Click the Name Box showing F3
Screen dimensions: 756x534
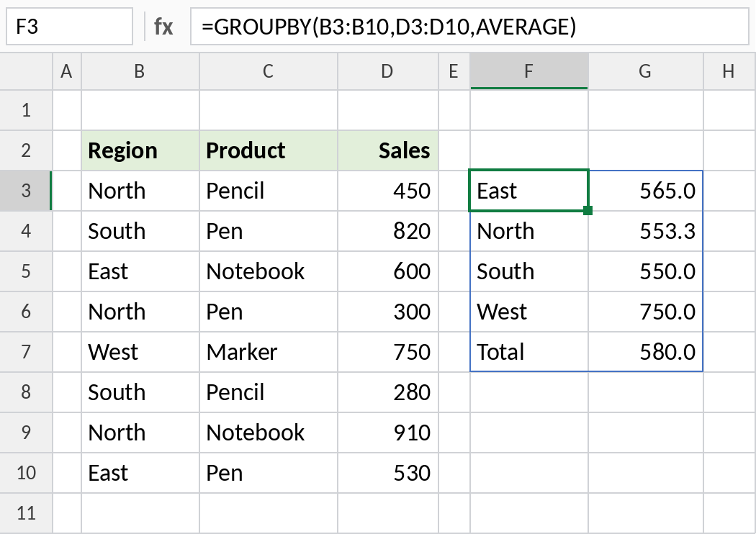(69, 27)
